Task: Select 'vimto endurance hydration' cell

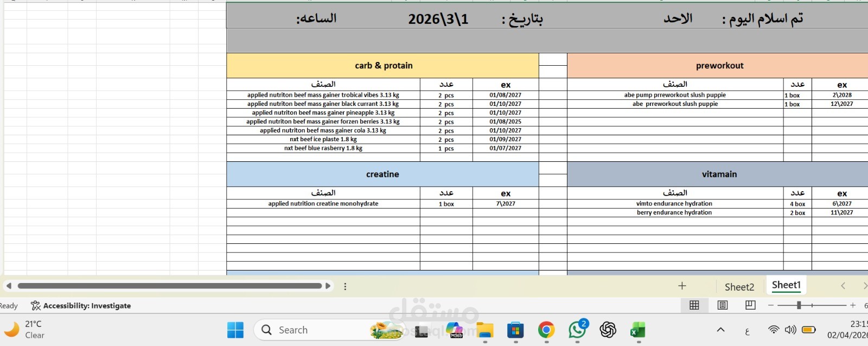Action: tap(675, 204)
